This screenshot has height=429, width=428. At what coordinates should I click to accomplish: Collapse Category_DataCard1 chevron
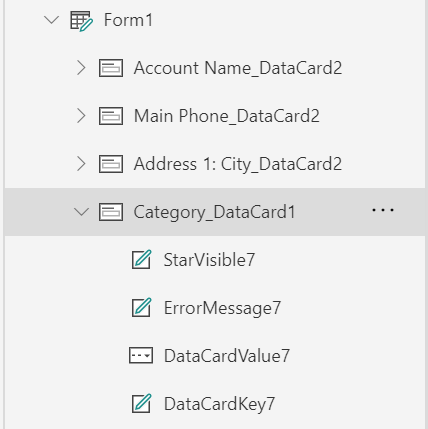[81, 212]
